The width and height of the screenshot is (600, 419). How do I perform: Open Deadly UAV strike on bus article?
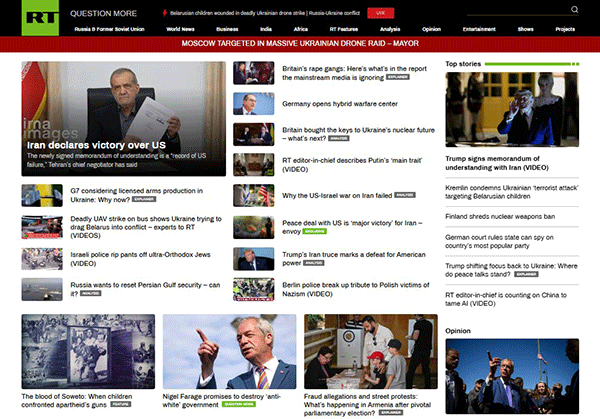146,227
